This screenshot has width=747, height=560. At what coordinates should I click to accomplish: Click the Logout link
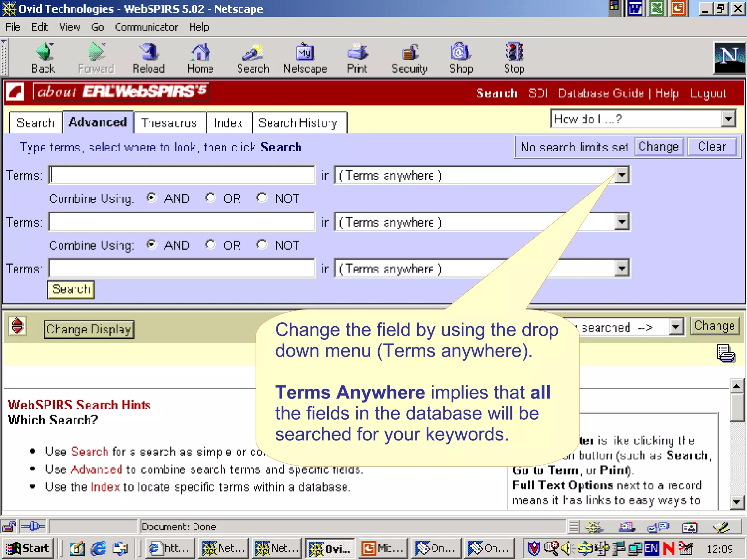click(x=708, y=93)
